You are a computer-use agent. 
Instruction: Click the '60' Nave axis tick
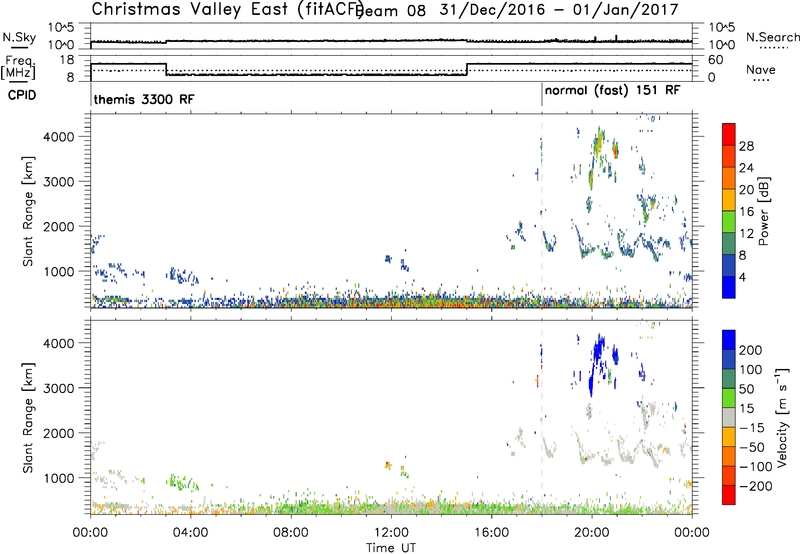(x=716, y=60)
